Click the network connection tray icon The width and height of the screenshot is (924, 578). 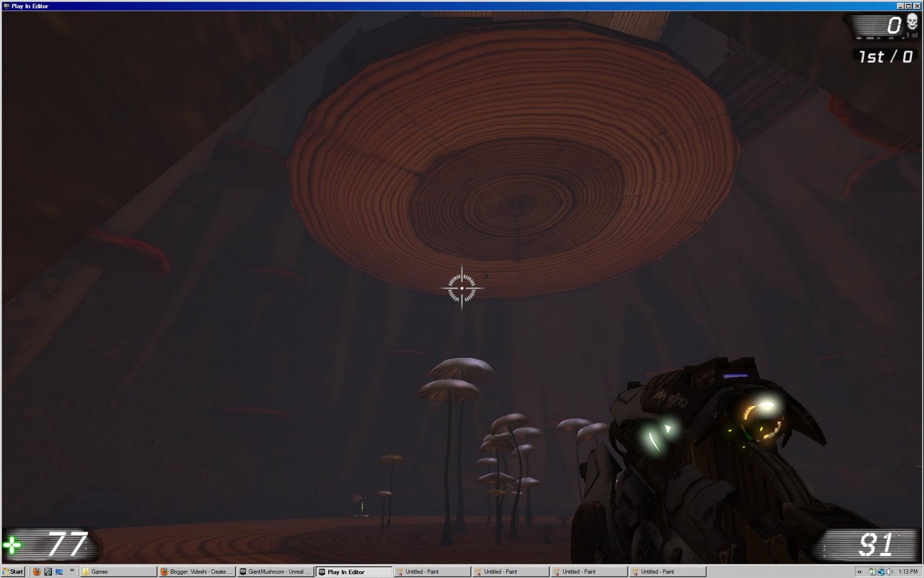click(x=881, y=572)
